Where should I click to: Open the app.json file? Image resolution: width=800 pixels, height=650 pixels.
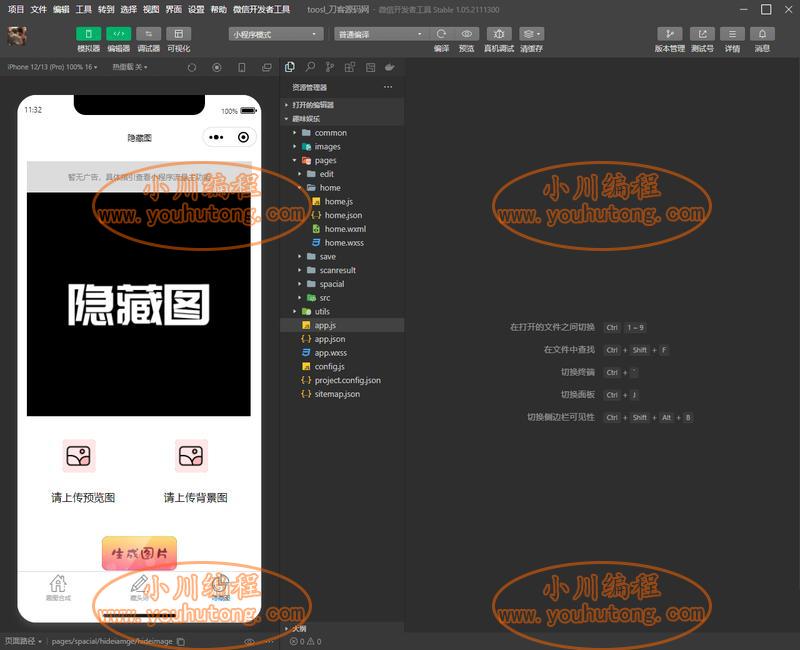(x=343, y=339)
